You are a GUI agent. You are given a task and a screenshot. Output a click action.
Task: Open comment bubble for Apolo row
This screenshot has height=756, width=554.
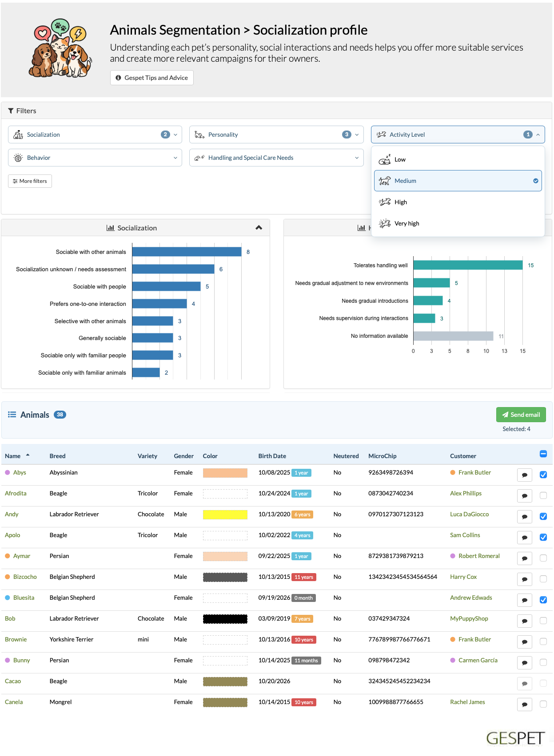[525, 538]
